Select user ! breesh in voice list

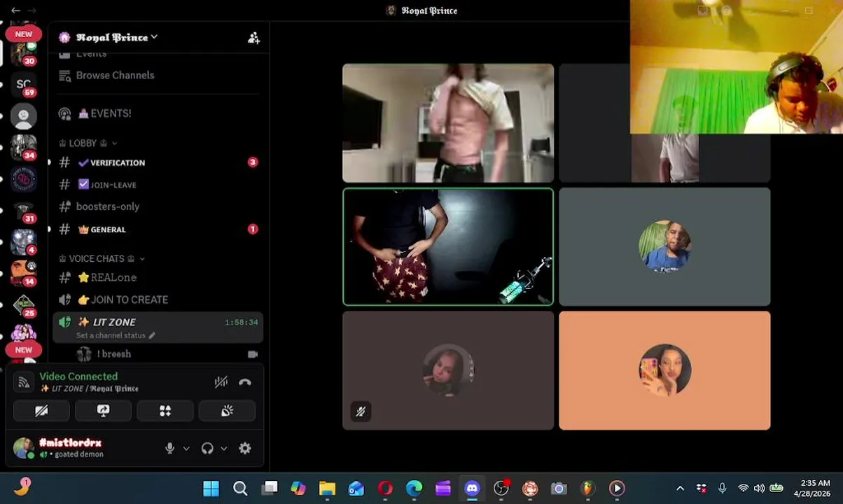(x=113, y=354)
